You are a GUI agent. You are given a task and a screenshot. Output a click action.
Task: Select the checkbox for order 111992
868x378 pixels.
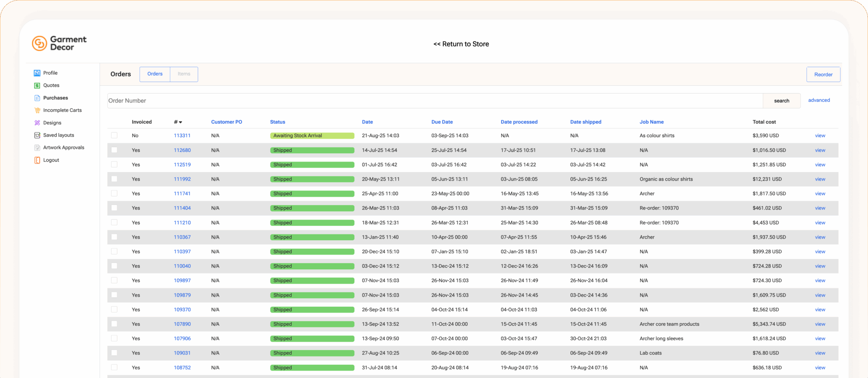[114, 179]
